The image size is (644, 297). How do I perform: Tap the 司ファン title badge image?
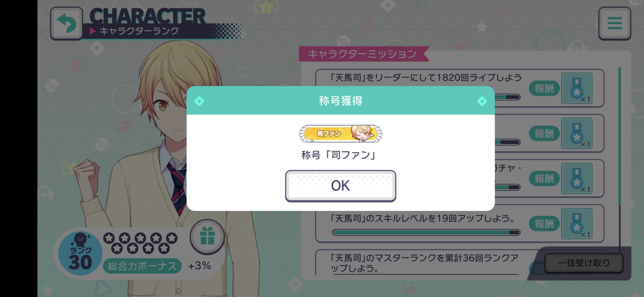[340, 134]
